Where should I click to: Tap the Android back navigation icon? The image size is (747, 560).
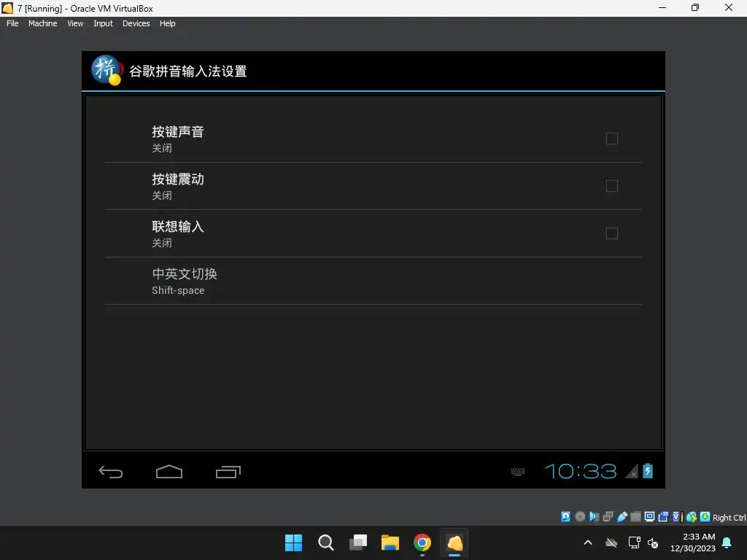pyautogui.click(x=111, y=472)
